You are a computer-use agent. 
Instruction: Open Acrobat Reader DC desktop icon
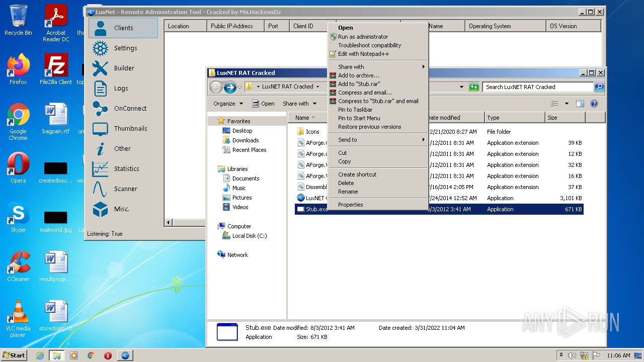[56, 23]
